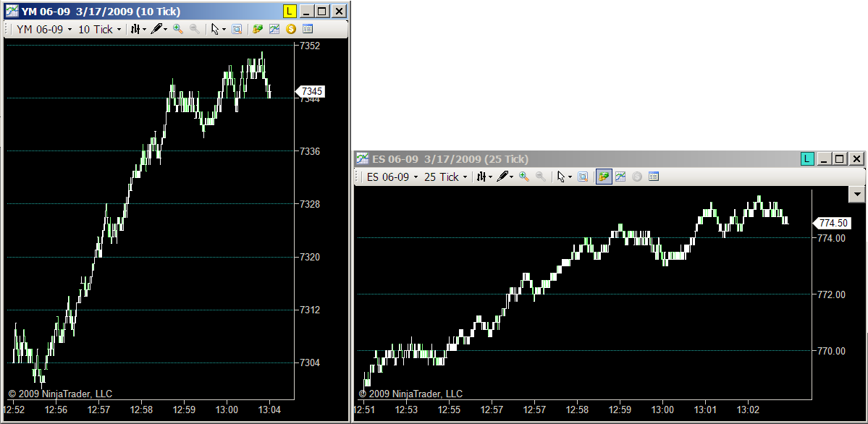This screenshot has height=424, width=868.
Task: Open chart style menu in YM window
Action: pos(135,30)
